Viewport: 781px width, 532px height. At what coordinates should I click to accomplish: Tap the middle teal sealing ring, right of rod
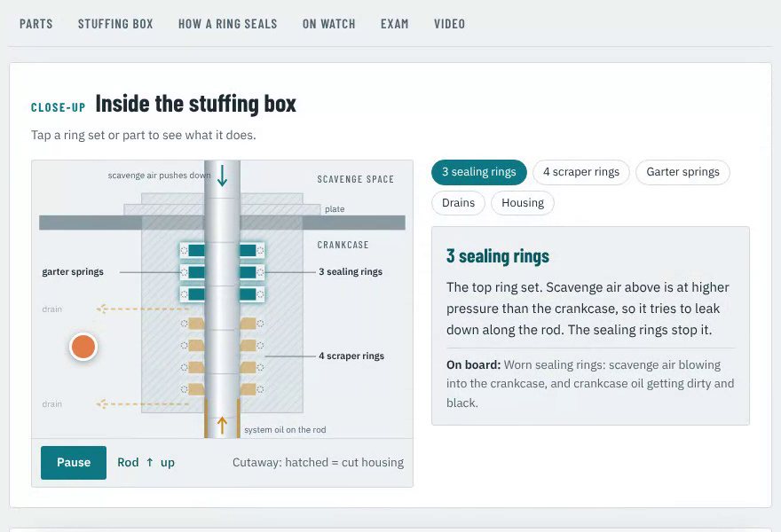click(248, 272)
